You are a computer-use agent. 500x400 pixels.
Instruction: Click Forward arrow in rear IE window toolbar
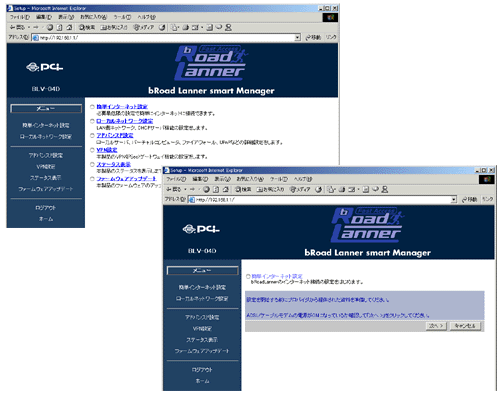(36, 27)
